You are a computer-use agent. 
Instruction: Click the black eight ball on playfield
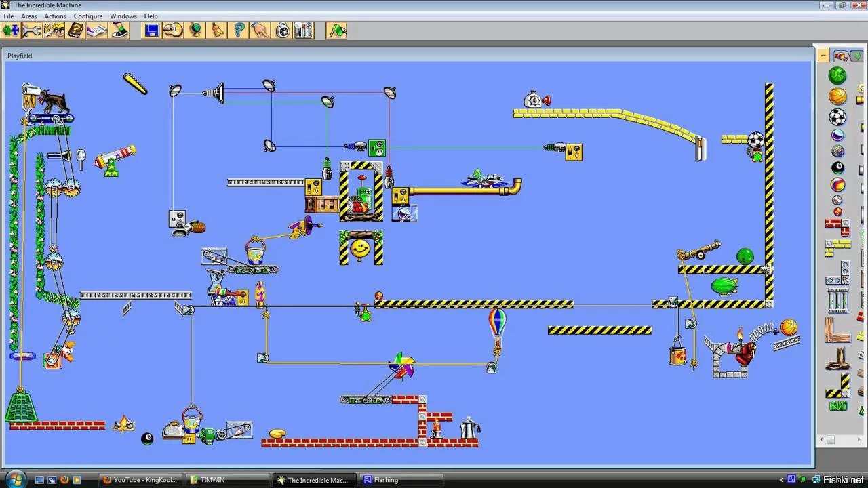[x=147, y=439]
